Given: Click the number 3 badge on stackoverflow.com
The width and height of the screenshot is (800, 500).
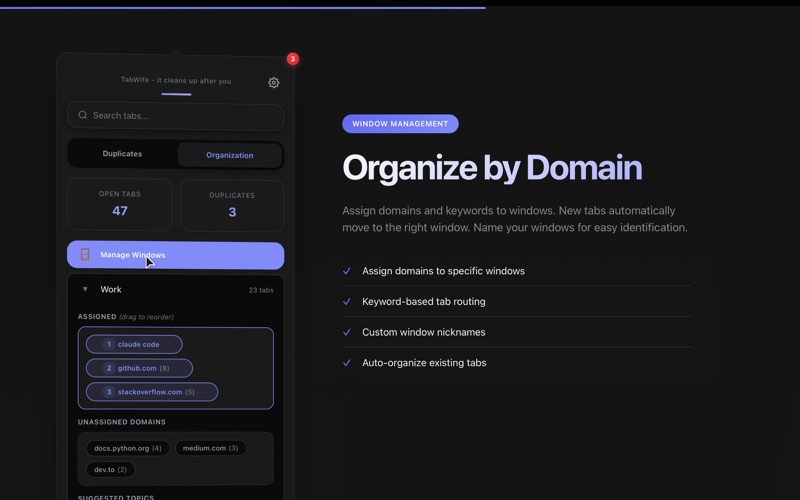Looking at the screenshot, I should coord(109,392).
